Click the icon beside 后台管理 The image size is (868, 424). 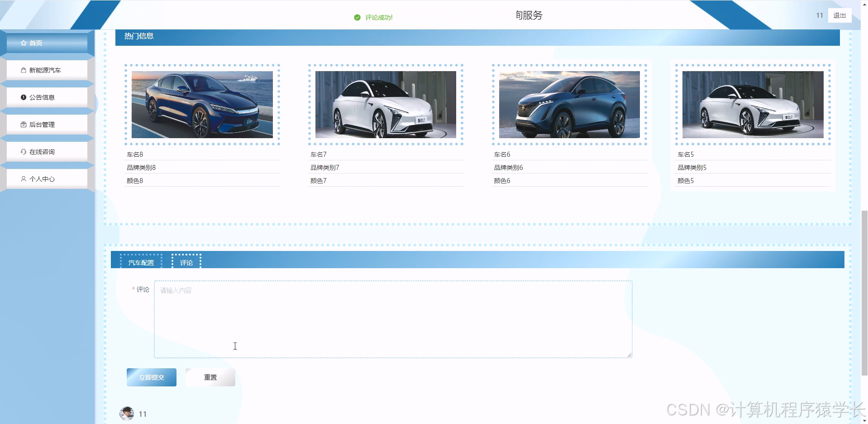[24, 125]
